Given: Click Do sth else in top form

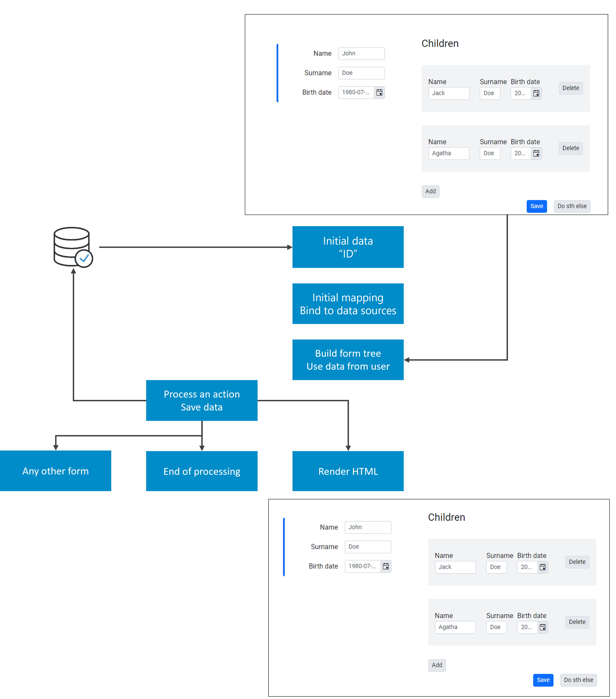Looking at the screenshot, I should pos(572,206).
